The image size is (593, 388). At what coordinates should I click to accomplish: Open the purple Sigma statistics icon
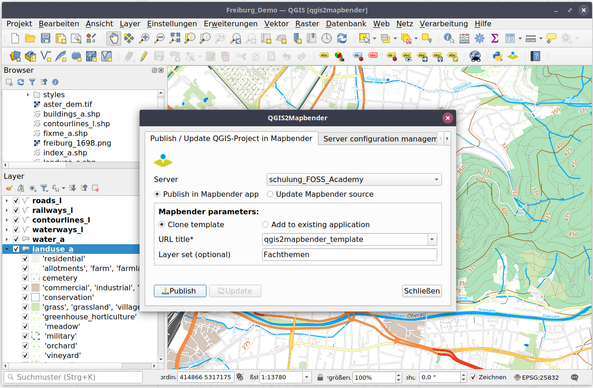pyautogui.click(x=495, y=38)
